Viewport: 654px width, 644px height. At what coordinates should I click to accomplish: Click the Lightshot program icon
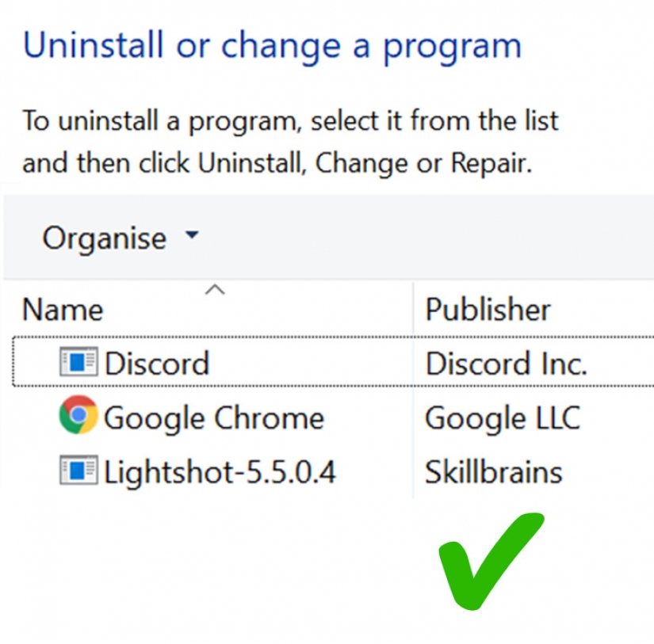(x=78, y=471)
